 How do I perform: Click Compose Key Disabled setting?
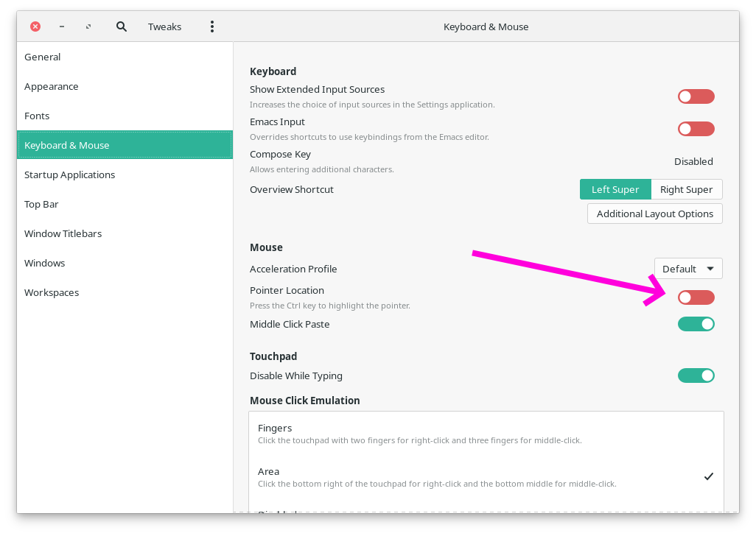[693, 161]
